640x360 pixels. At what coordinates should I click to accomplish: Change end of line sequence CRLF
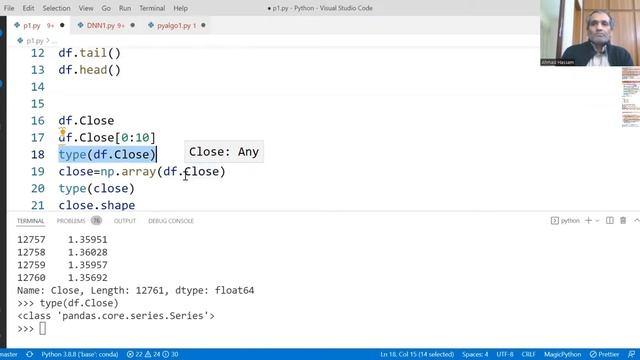[x=528, y=354]
